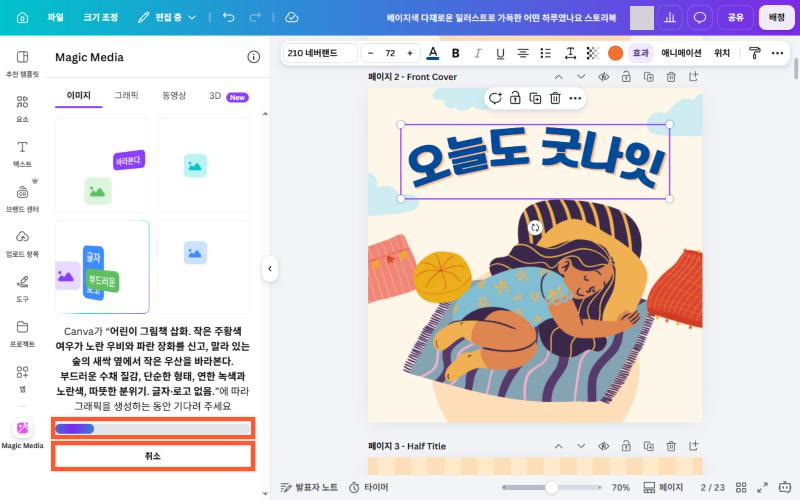Increase font size with plus button
800x500 pixels.
pyautogui.click(x=410, y=53)
